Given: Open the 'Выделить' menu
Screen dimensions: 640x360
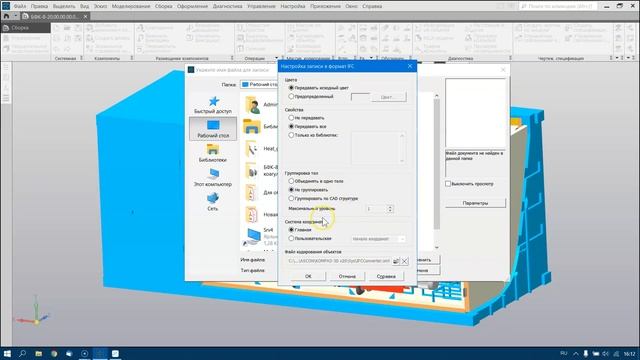Looking at the screenshot, I should coord(64,6).
